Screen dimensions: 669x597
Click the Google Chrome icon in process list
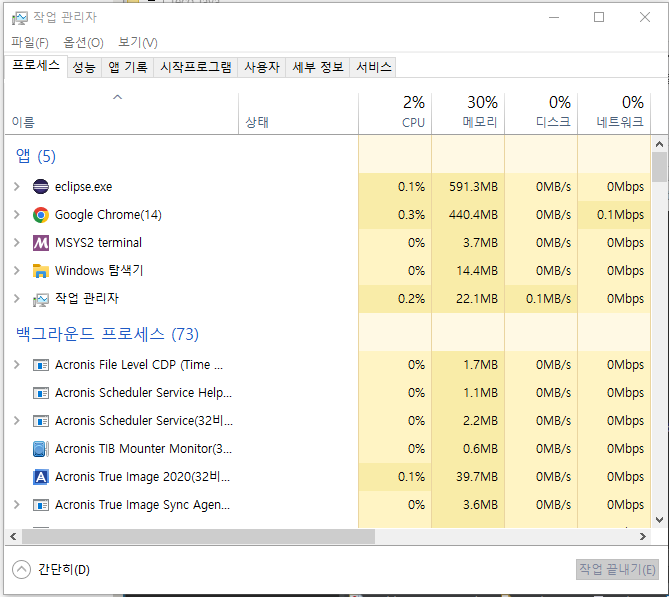41,215
